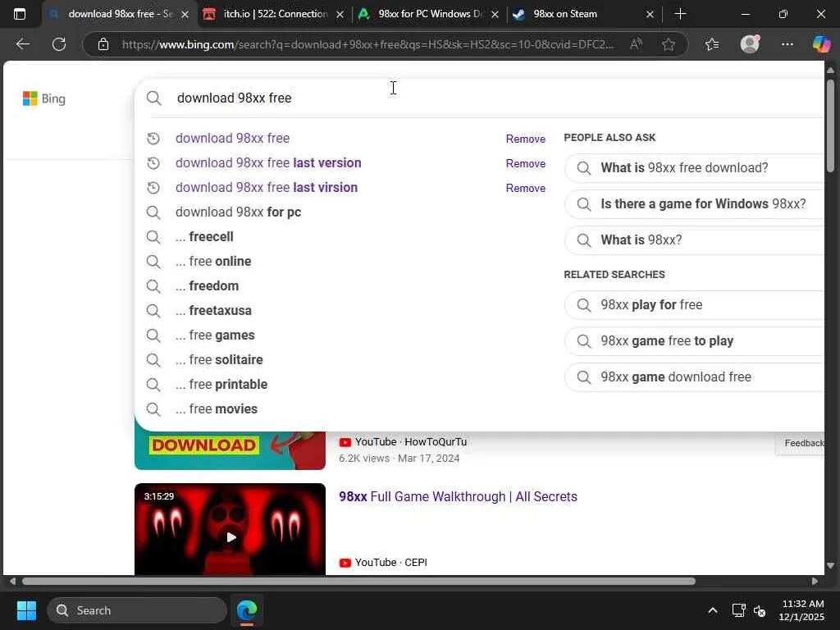Open Read aloud in address bar
This screenshot has height=630, width=840.
click(x=636, y=44)
